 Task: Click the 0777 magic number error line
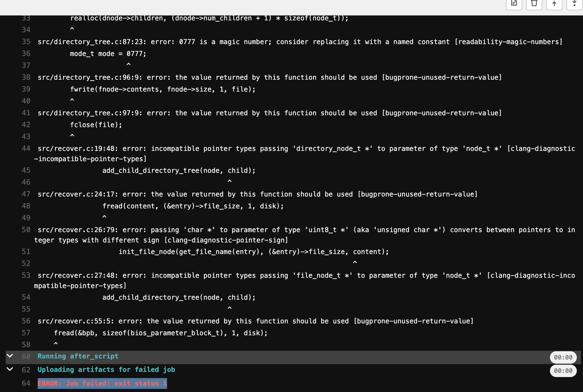point(300,42)
